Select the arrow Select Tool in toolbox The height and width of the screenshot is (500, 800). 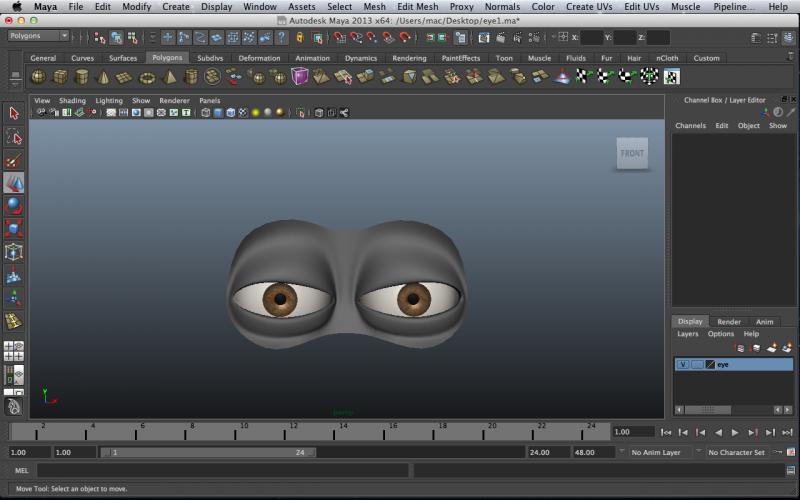(14, 114)
